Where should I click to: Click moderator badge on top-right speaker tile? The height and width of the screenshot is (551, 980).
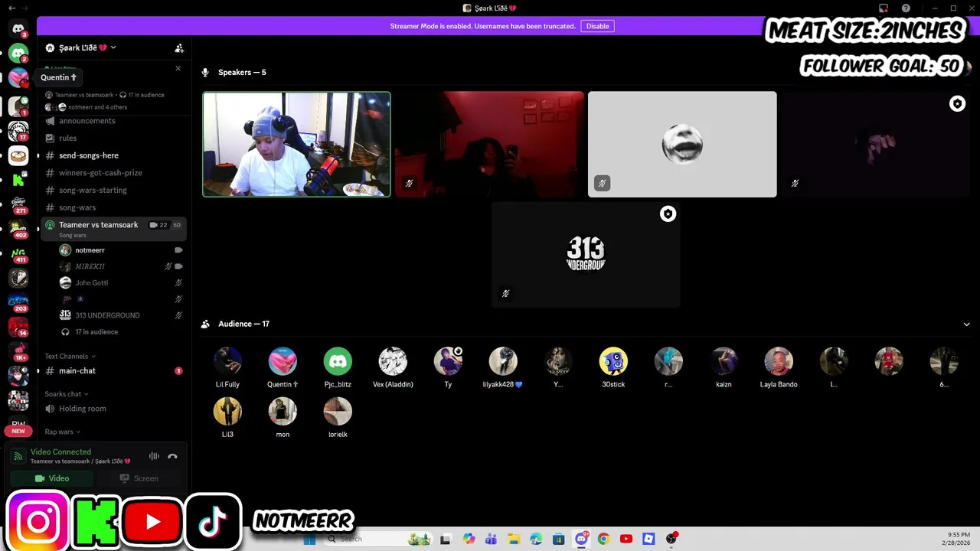point(957,103)
